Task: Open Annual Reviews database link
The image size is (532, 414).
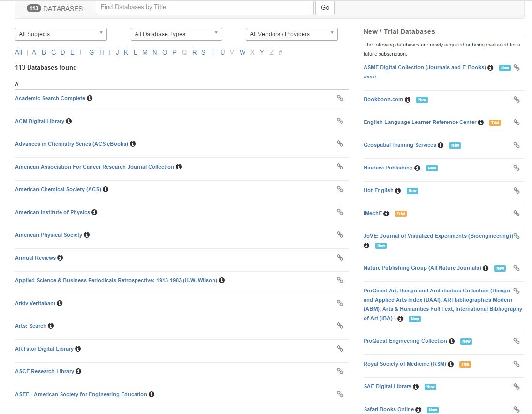Action: tap(35, 257)
